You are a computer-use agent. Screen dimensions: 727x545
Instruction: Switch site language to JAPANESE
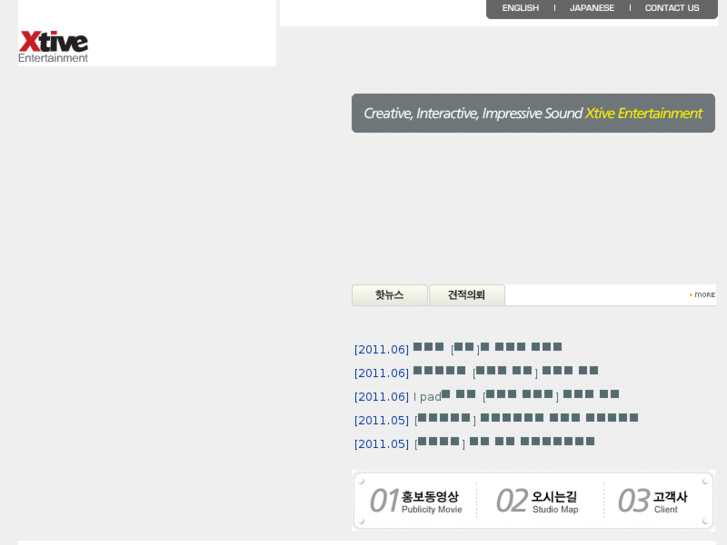pyautogui.click(x=592, y=8)
